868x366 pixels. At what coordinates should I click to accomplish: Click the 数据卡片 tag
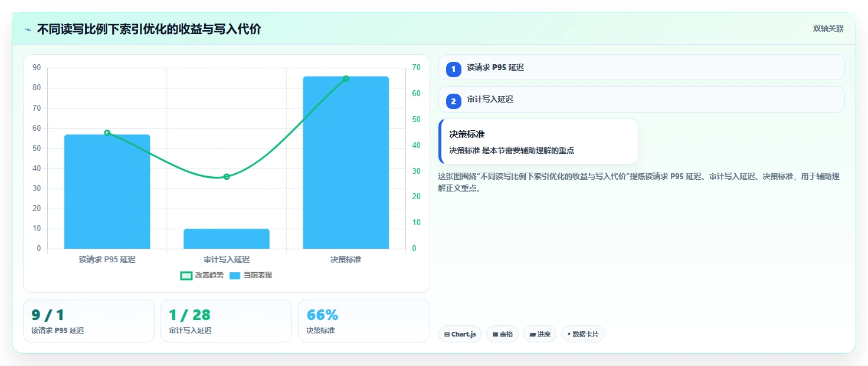[582, 334]
